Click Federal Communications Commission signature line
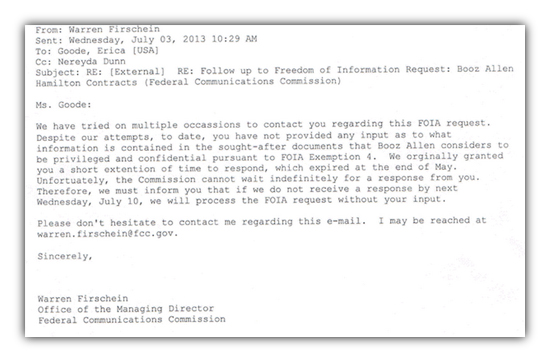Screen dimensions: 550x362 pos(132,320)
